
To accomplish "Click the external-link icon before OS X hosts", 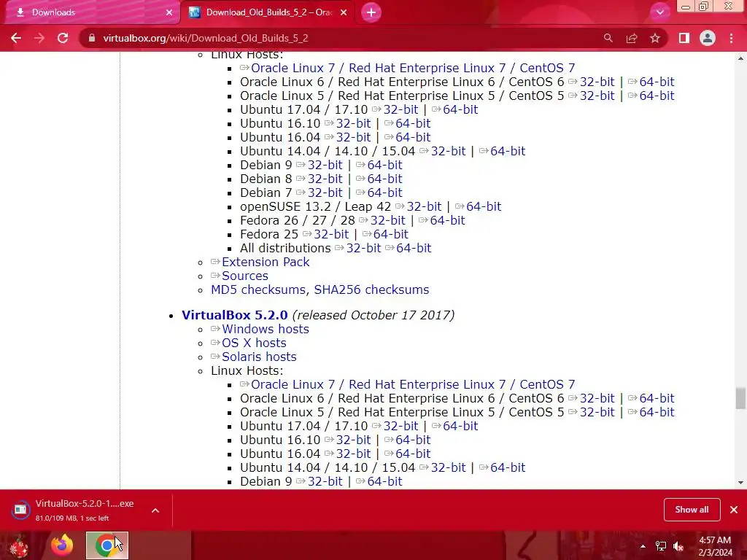I will 215,343.
